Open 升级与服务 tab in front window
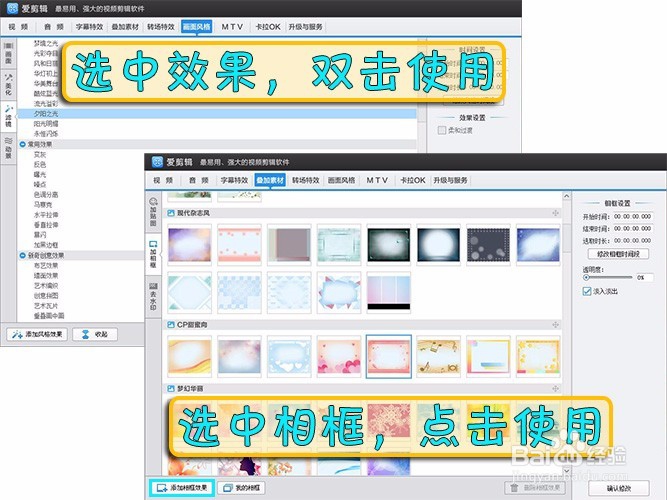667x500 pixels. [450, 180]
